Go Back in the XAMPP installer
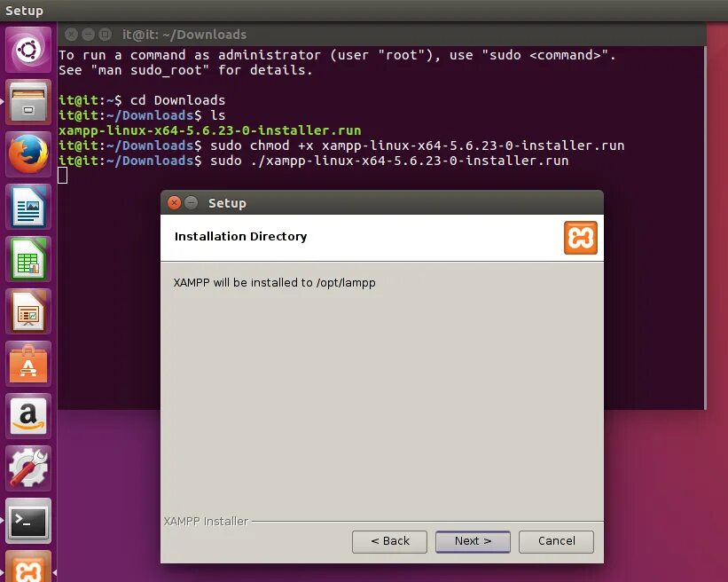728x582 pixels. pos(389,541)
